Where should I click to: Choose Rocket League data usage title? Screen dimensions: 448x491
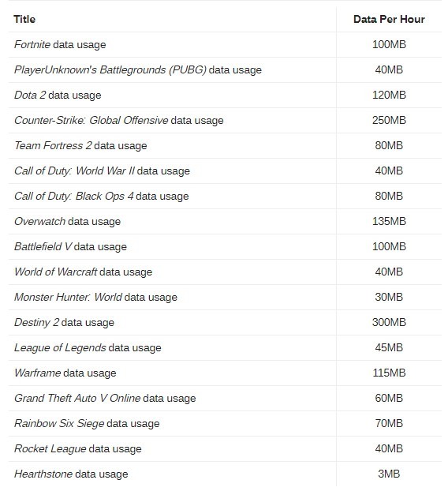tap(78, 449)
